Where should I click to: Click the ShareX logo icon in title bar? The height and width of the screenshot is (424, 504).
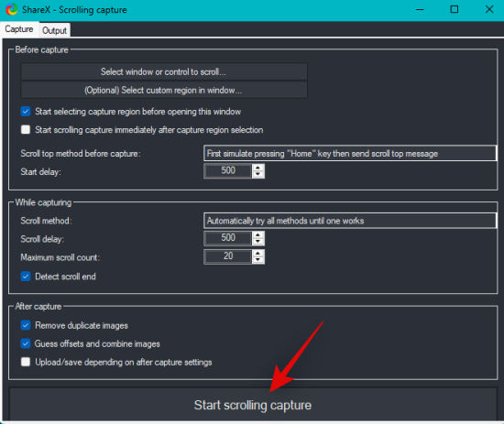12,10
